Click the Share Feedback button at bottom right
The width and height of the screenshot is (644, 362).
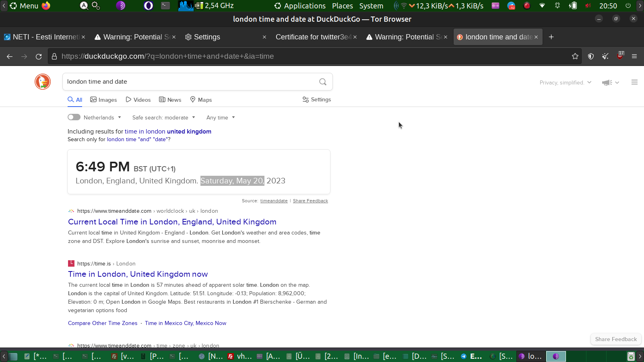[x=615, y=339]
